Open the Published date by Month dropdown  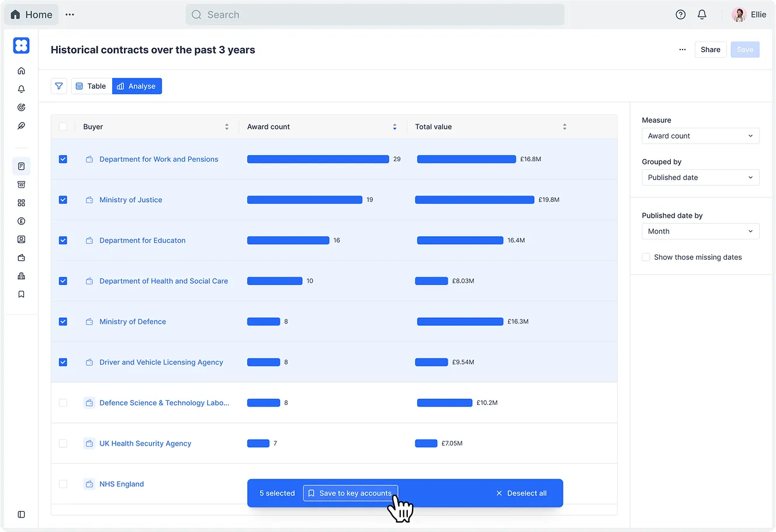click(701, 231)
